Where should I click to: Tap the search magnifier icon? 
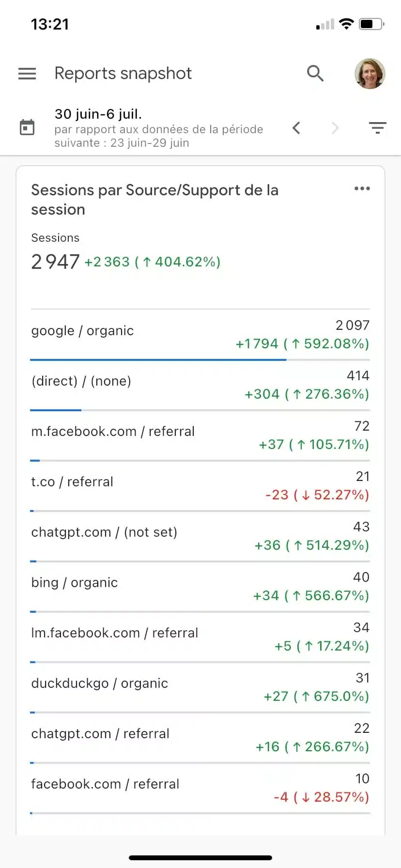coord(315,74)
